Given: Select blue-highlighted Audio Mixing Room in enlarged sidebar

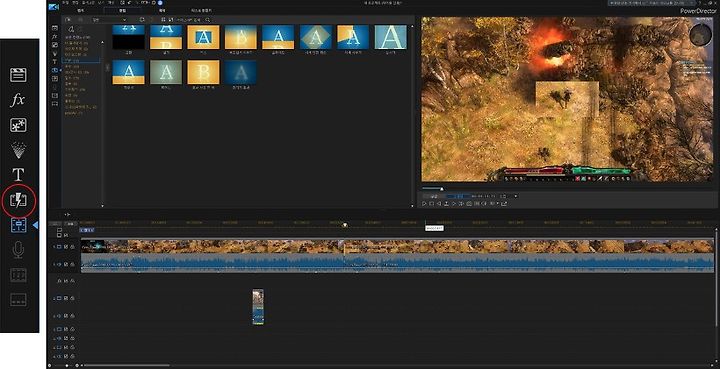Looking at the screenshot, I should [18, 225].
